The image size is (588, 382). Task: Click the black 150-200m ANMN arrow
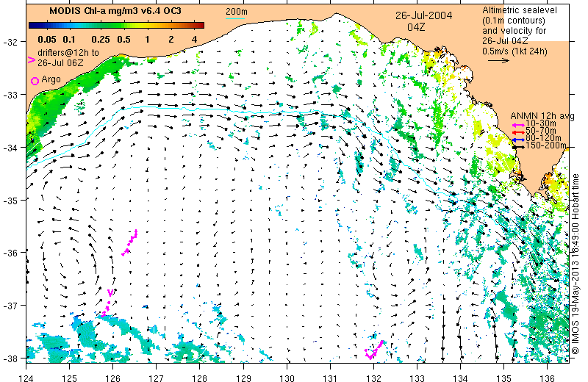[519, 147]
